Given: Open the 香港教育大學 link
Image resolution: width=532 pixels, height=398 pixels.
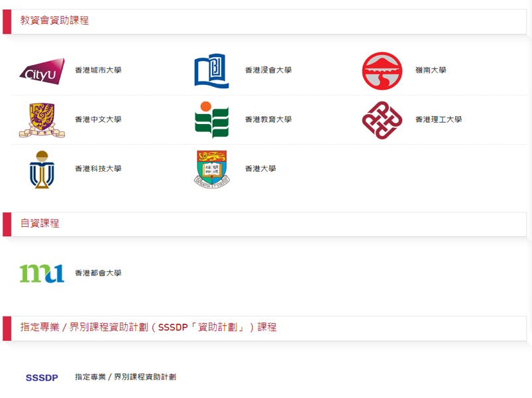Looking at the screenshot, I should 268,119.
